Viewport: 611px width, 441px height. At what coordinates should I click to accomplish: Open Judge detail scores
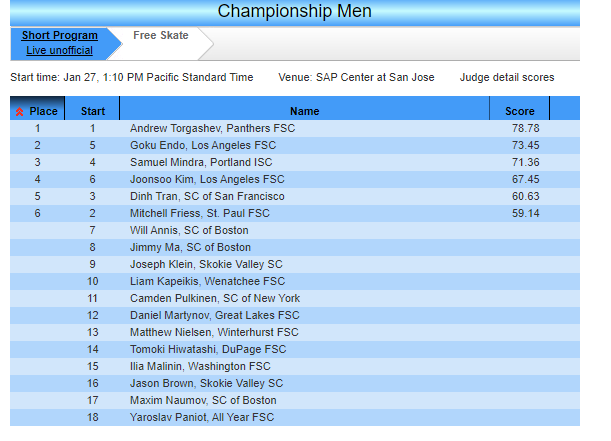tap(506, 77)
